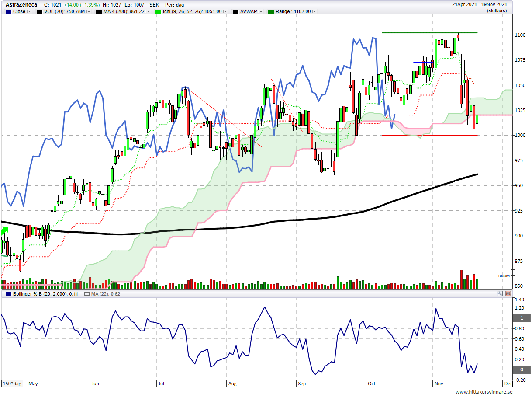Expand the MA 4 (200) dropdown arrow
Screen dimensions: 532x394
pyautogui.click(x=149, y=11)
